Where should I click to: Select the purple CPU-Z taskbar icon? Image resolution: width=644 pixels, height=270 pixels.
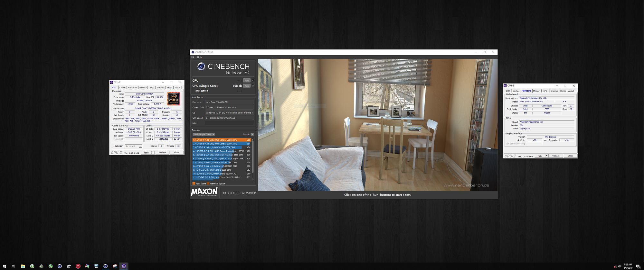(124, 266)
